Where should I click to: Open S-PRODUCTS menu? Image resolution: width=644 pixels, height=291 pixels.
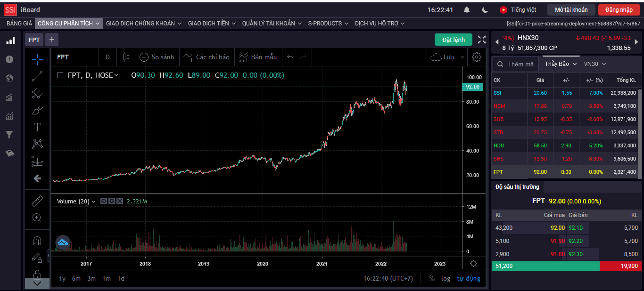(328, 23)
